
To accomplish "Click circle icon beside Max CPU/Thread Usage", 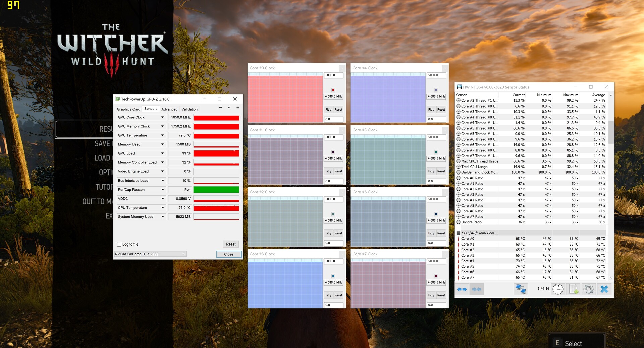I will point(458,161).
